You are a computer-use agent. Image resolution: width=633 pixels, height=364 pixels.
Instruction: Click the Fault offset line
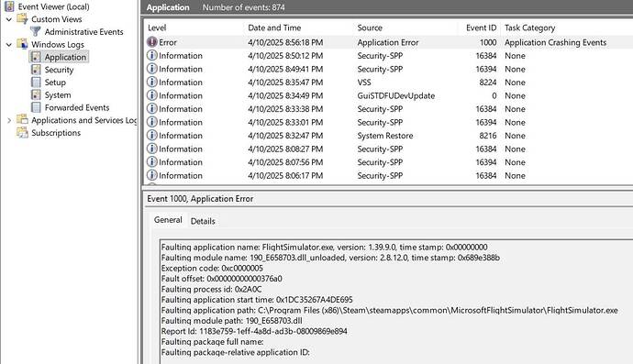222,279
